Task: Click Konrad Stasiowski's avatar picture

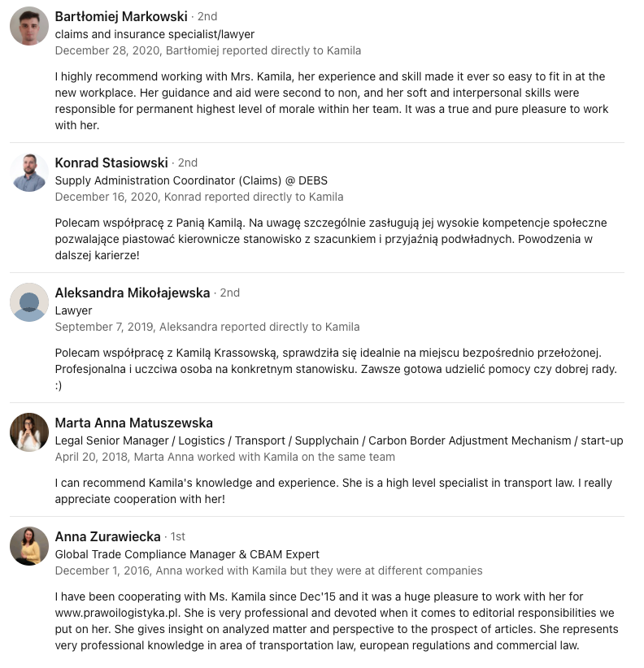Action: (29, 172)
